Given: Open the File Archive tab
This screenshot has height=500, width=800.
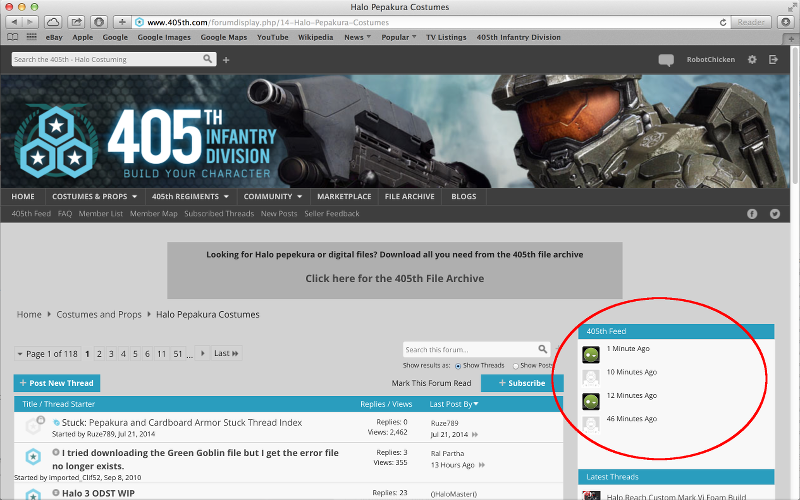Looking at the screenshot, I should [410, 196].
